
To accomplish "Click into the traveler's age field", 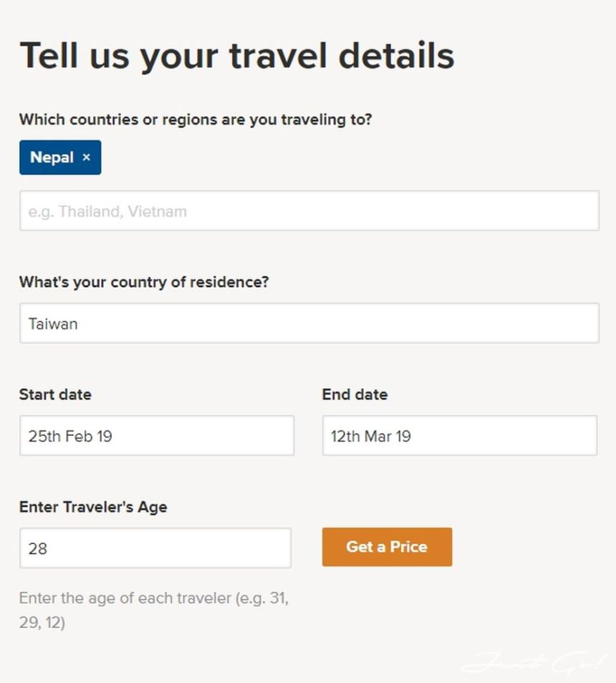I will point(155,548).
